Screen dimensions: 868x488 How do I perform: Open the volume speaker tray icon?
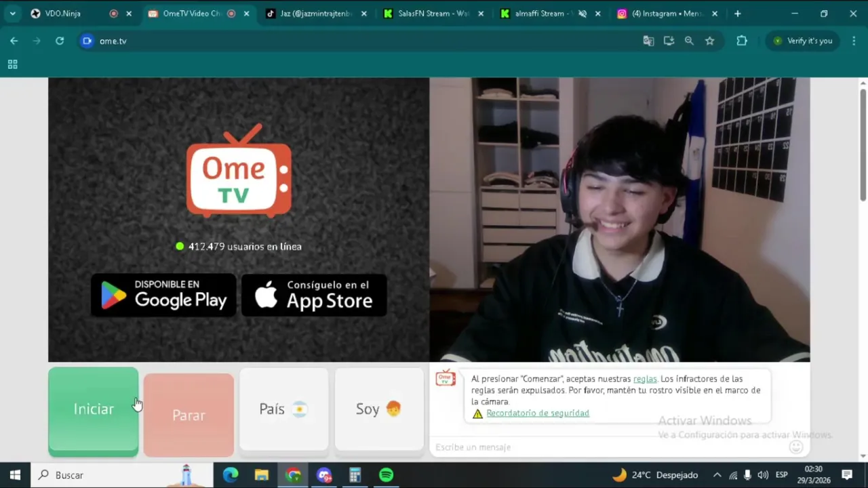[x=763, y=475]
